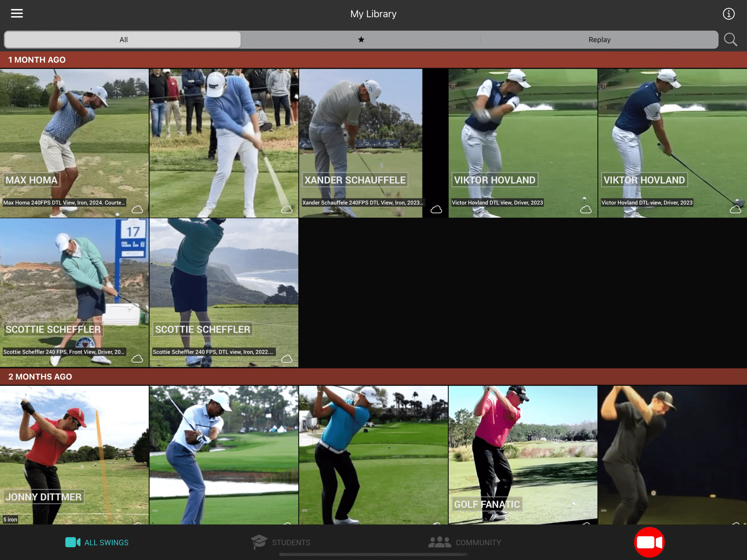Image resolution: width=747 pixels, height=560 pixels.
Task: Open the Community bottom tab
Action: (x=465, y=542)
